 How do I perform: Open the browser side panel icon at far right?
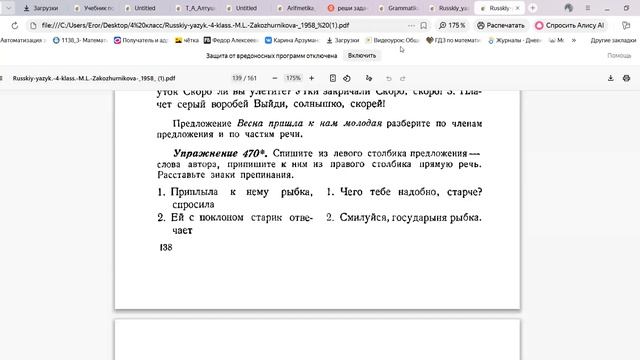point(626,25)
